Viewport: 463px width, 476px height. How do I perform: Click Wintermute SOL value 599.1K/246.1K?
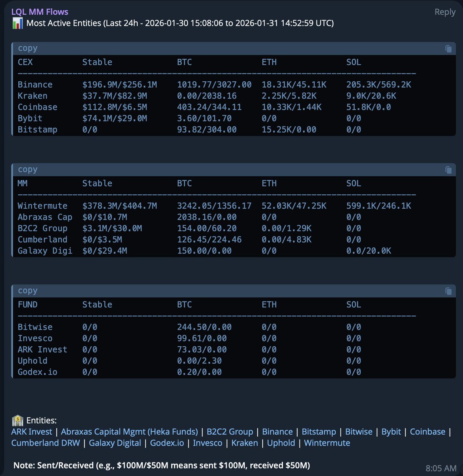(378, 206)
